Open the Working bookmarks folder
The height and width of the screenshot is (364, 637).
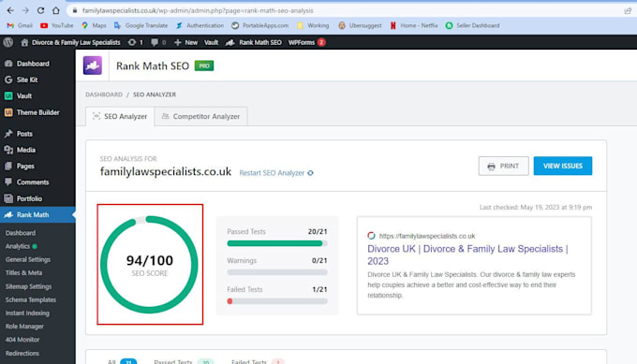pyautogui.click(x=313, y=25)
